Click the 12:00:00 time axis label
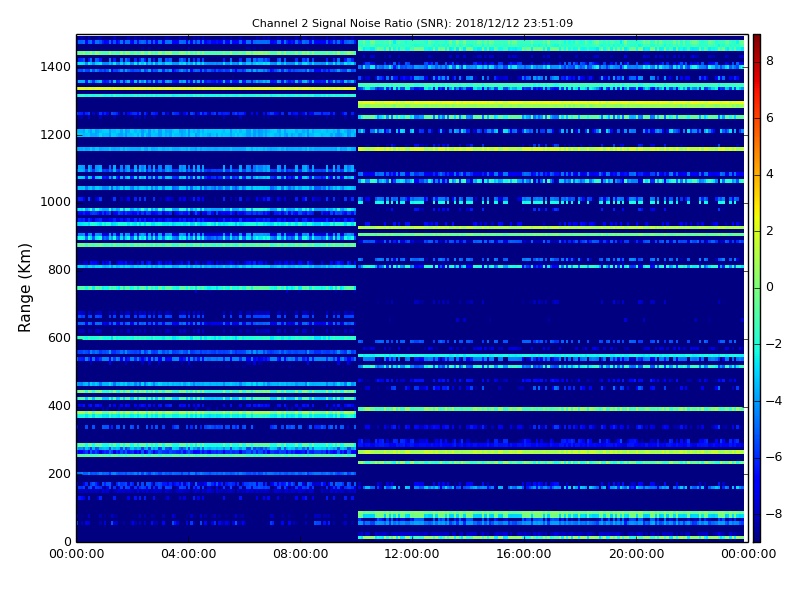 [x=412, y=554]
